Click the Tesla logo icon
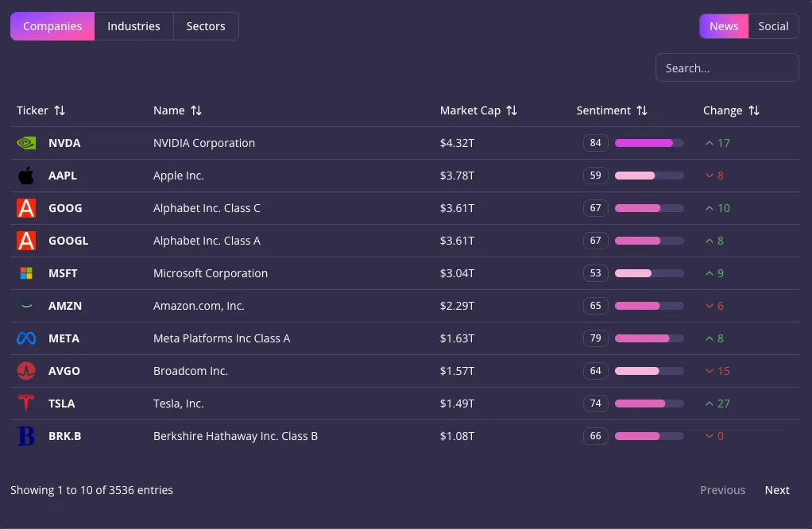The image size is (812, 529). 26,404
